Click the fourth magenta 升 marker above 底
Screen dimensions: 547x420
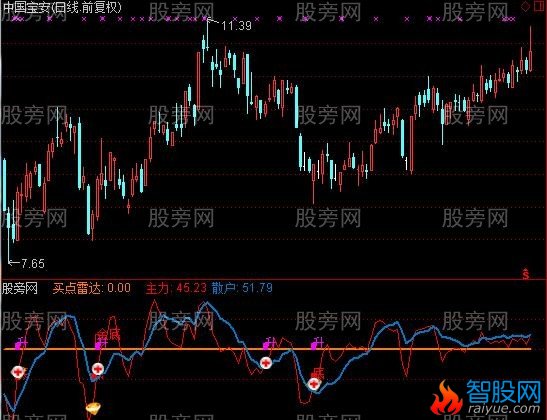pos(317,344)
